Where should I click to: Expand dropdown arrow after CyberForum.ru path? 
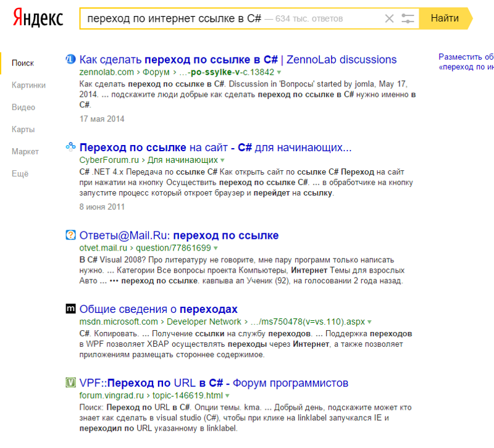(x=222, y=160)
